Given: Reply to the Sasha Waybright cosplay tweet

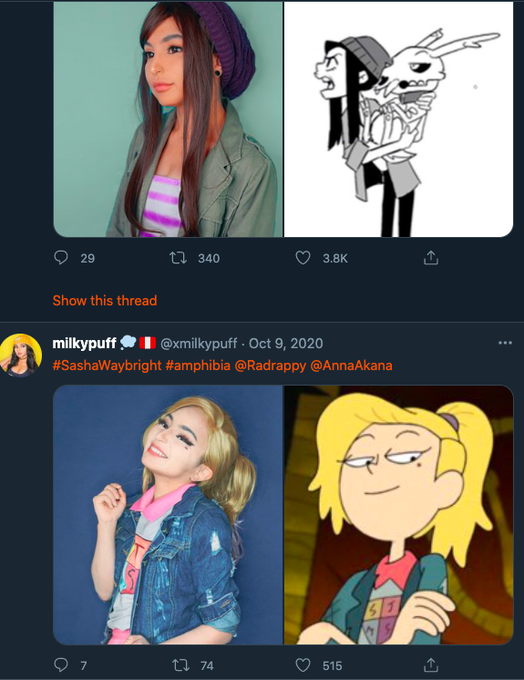Looking at the screenshot, I should coord(61,665).
